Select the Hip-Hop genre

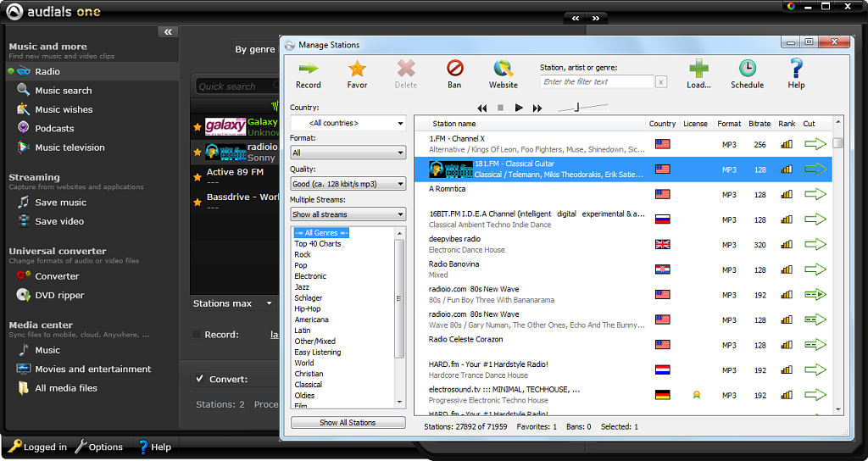(x=307, y=308)
